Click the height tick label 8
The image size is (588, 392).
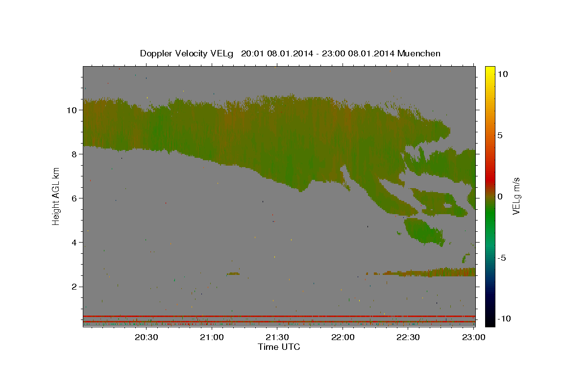point(74,154)
